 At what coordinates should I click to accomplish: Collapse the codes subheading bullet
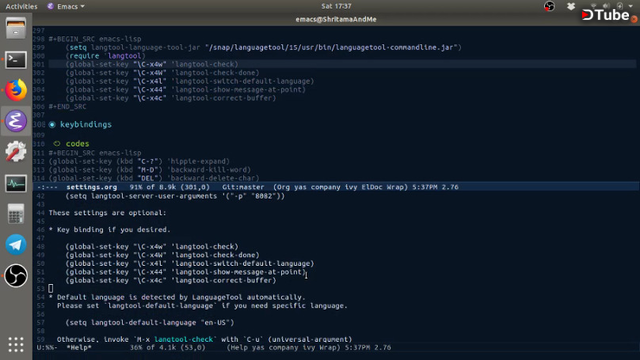tap(57, 144)
